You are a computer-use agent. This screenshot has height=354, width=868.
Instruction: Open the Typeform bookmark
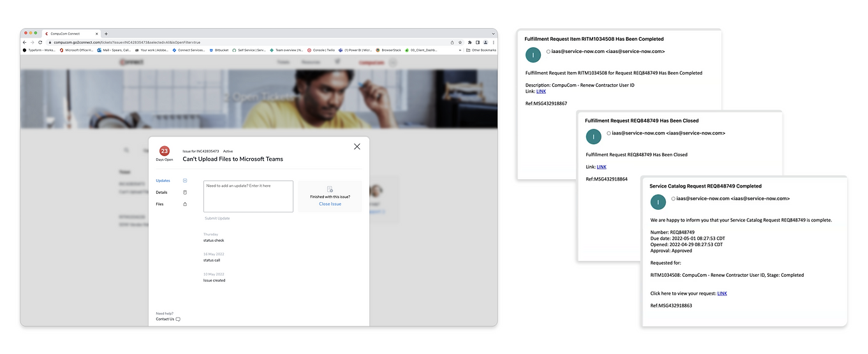coord(40,50)
